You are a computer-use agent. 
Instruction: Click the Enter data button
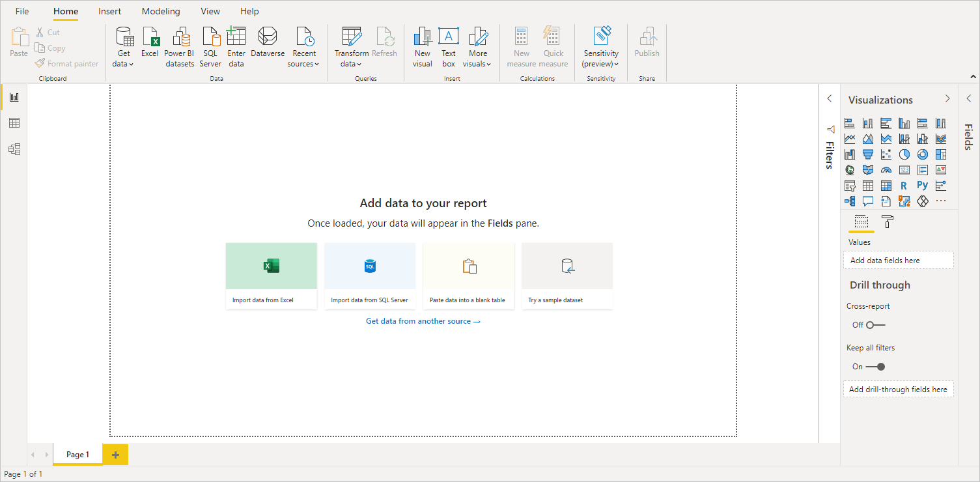point(236,47)
